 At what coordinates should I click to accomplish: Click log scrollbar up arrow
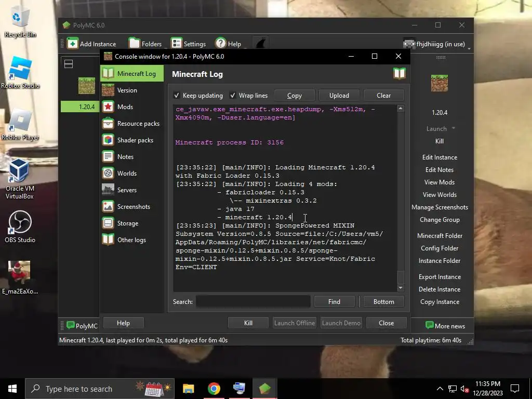click(x=401, y=109)
